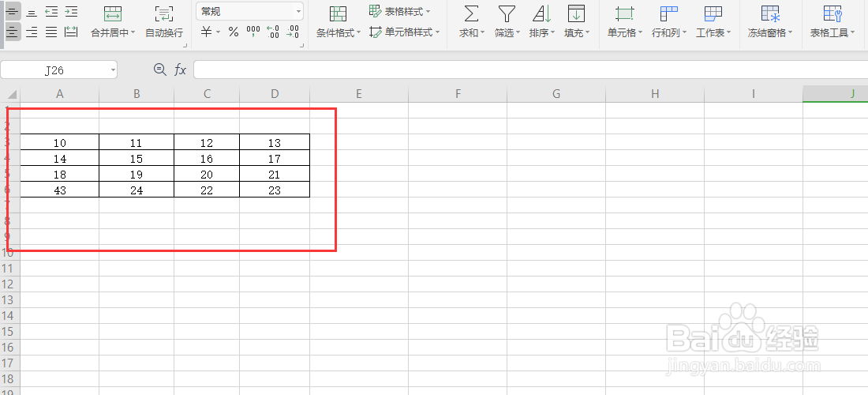Click the magnifier zoom icon beside fx
The height and width of the screenshot is (395, 868).
tap(159, 70)
